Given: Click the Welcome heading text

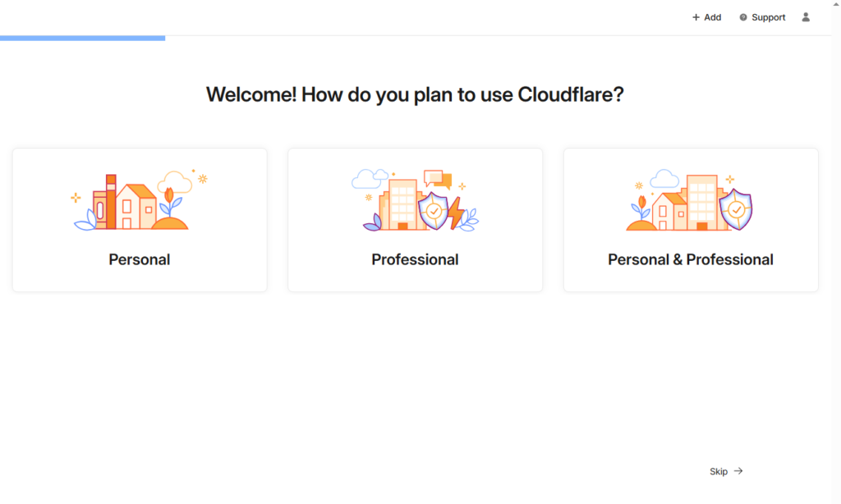Looking at the screenshot, I should pyautogui.click(x=415, y=94).
